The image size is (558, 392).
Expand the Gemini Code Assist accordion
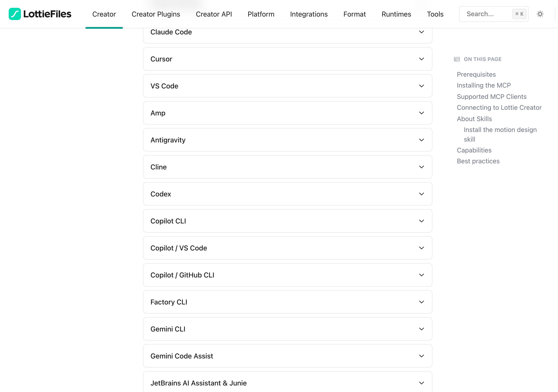(288, 356)
